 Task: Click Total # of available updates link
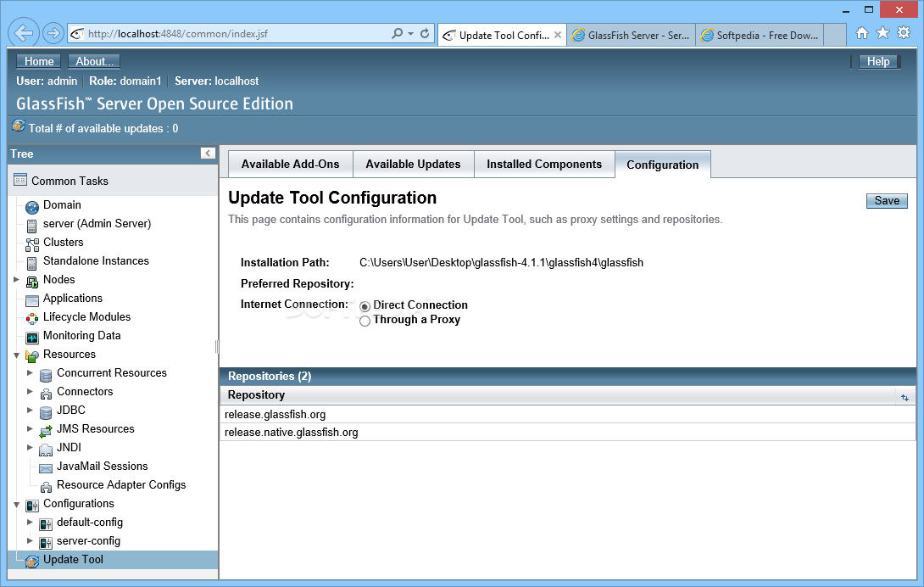tap(103, 129)
